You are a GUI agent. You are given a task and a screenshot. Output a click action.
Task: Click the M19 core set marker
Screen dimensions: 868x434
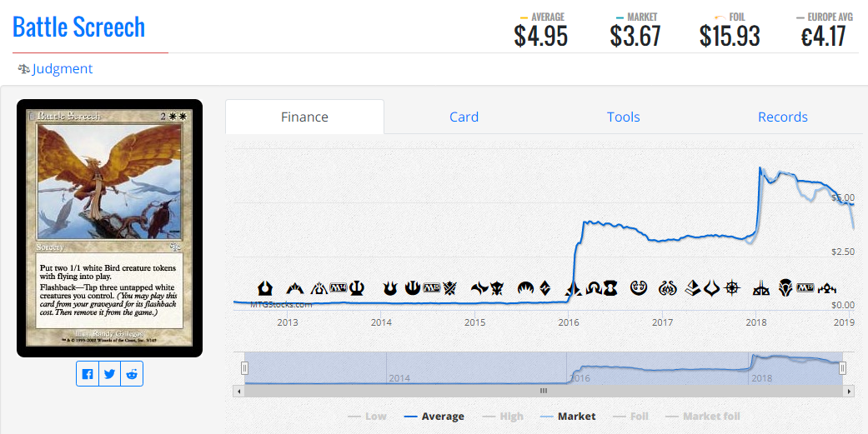click(805, 288)
